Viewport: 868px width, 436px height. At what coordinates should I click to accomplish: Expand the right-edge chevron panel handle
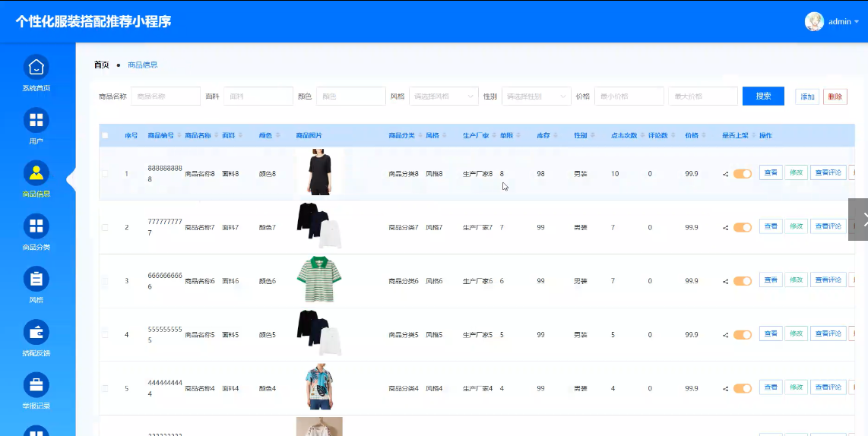tap(858, 220)
